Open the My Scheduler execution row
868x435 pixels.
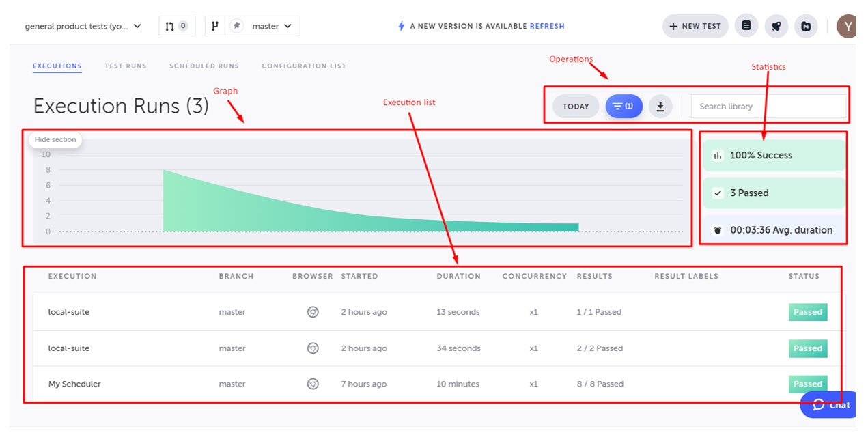coord(74,384)
